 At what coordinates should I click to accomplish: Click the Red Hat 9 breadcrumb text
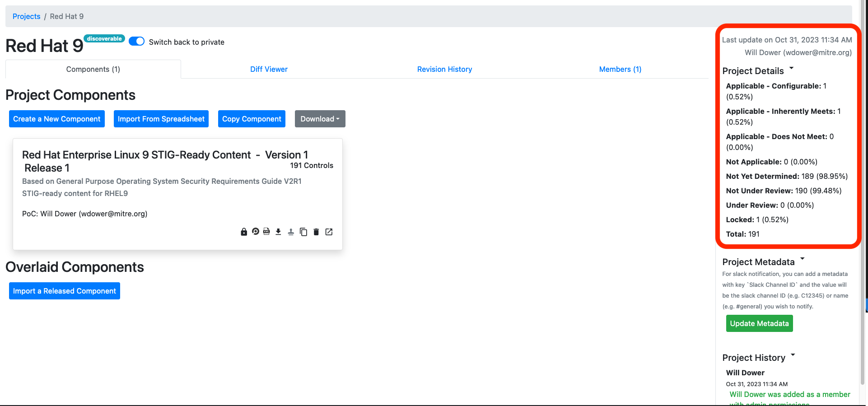[x=67, y=16]
